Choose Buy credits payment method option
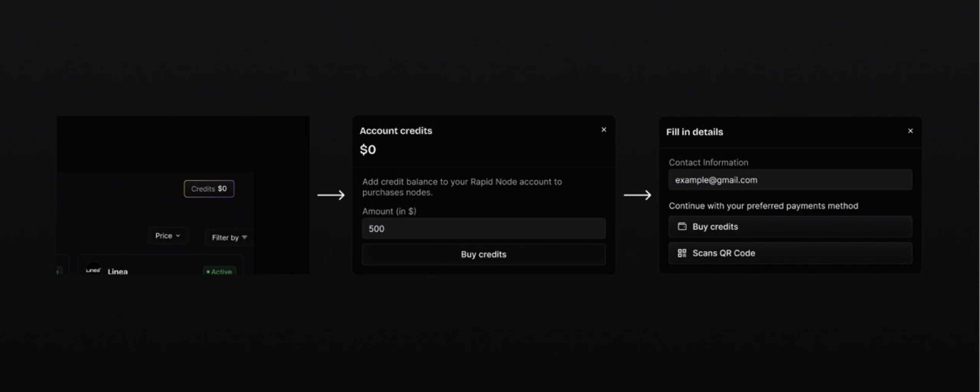Image resolution: width=980 pixels, height=392 pixels. coord(790,227)
